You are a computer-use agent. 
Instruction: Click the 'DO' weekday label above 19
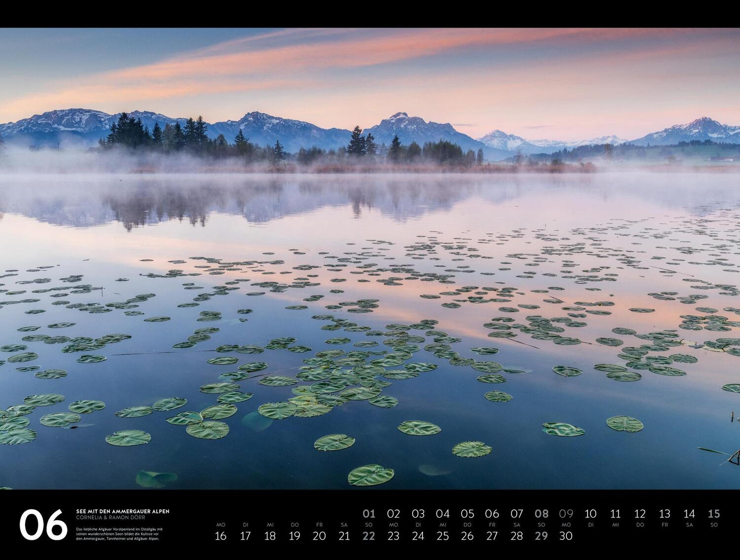point(295,525)
